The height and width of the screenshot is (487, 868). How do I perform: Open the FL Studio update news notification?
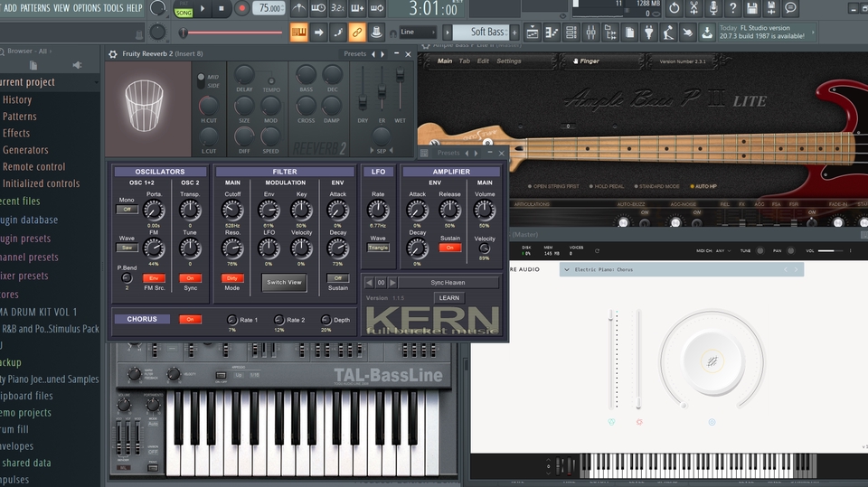point(766,33)
